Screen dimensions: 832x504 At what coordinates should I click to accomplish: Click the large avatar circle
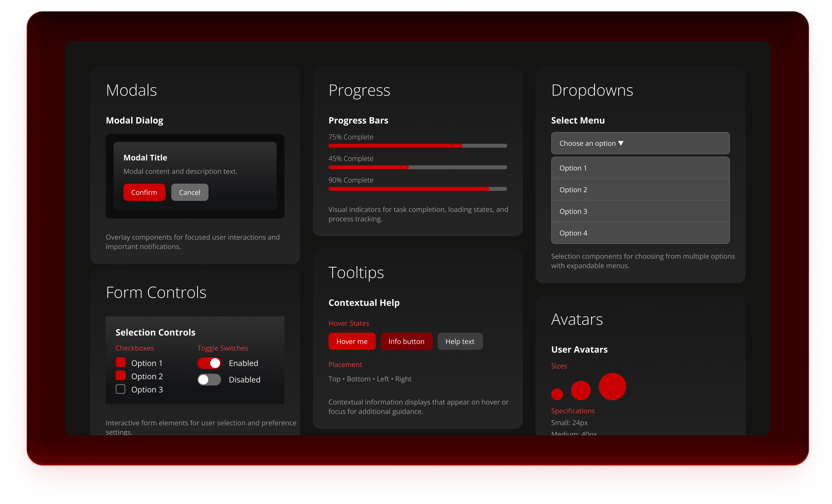click(x=612, y=386)
